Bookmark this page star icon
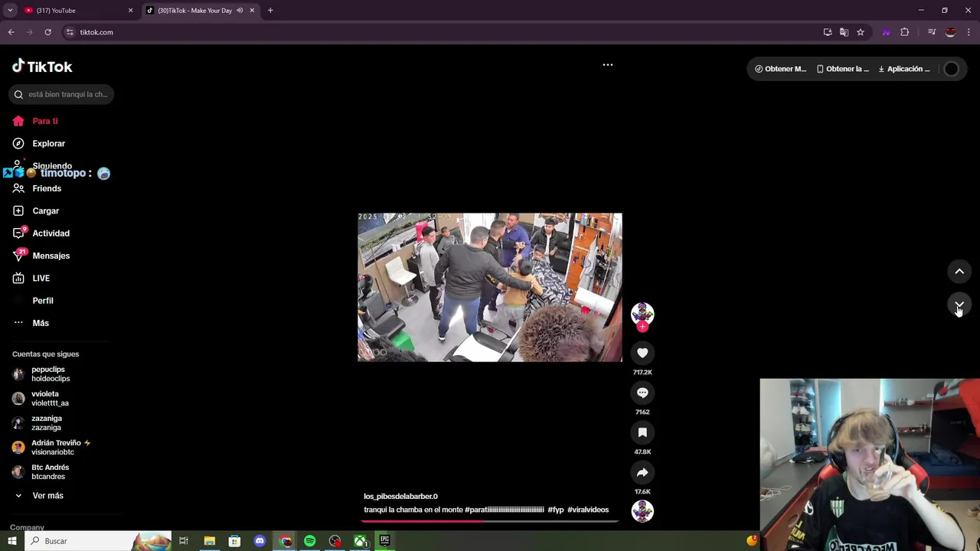Screen dimensions: 980x551 point(861,32)
